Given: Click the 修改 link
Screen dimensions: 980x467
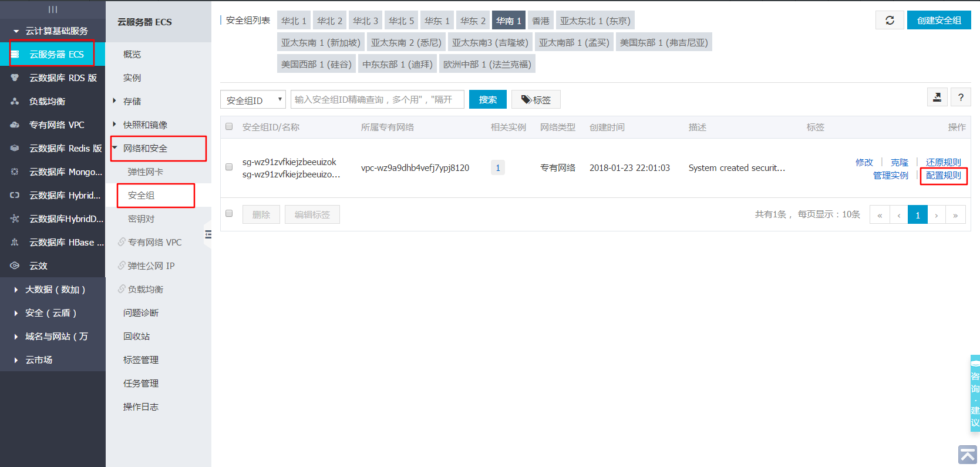Looking at the screenshot, I should 864,162.
